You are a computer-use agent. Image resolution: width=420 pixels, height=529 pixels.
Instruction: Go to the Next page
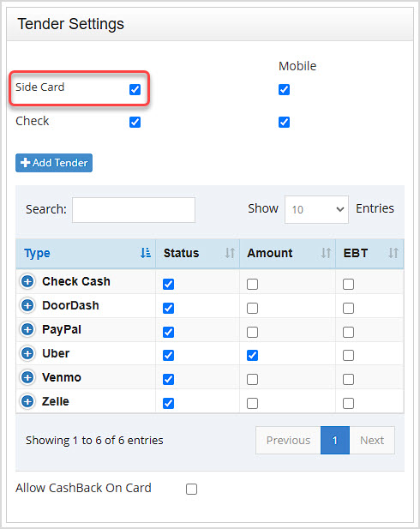click(372, 441)
